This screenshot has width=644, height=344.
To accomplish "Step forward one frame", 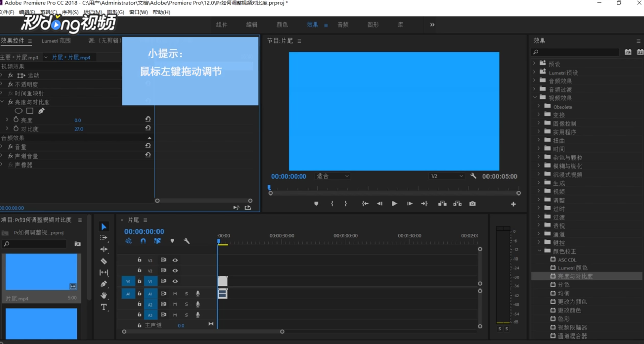I will point(410,204).
